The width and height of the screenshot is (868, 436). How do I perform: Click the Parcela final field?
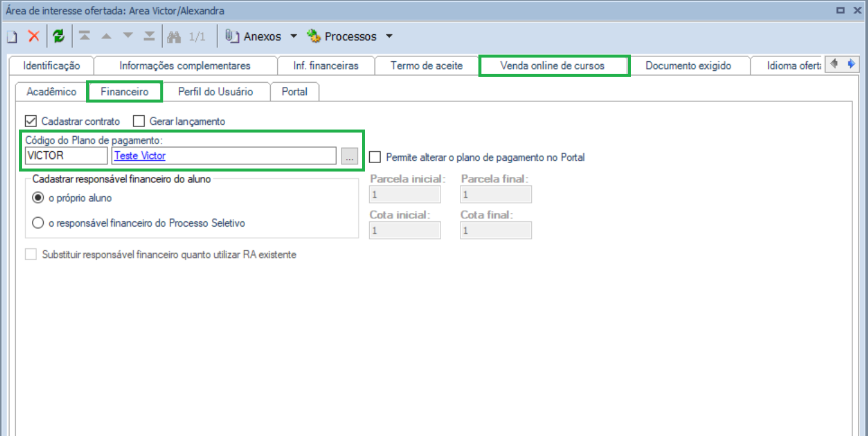point(496,194)
